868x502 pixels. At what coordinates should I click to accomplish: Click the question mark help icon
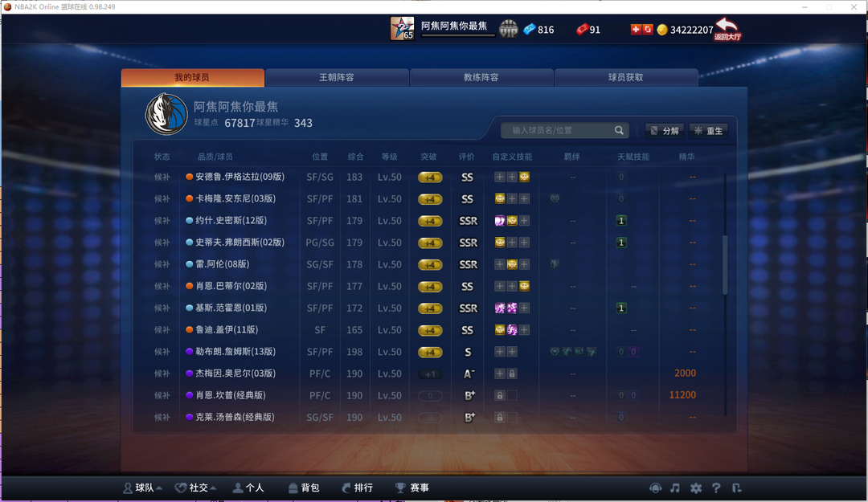click(716, 488)
